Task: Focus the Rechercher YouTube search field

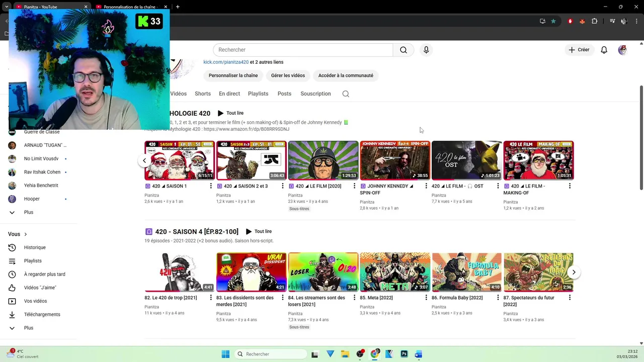Action: [303, 50]
